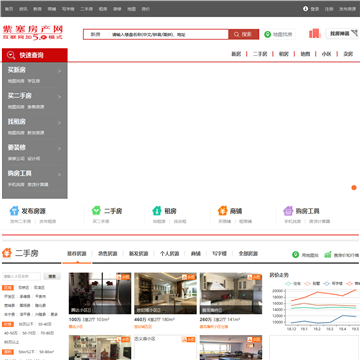Screen dimensions: 360x360
Task: Click the green chart icon for price trends
Action: click(x=328, y=255)
